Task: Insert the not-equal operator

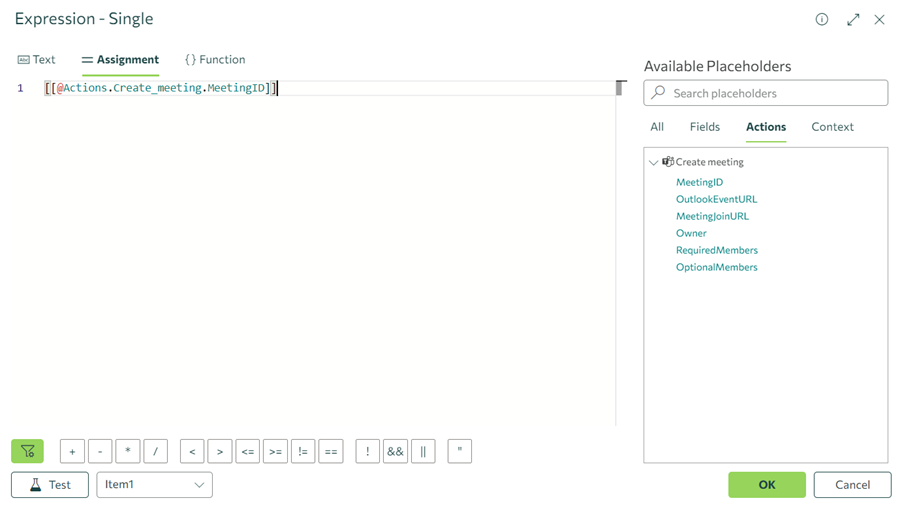Action: tap(303, 452)
